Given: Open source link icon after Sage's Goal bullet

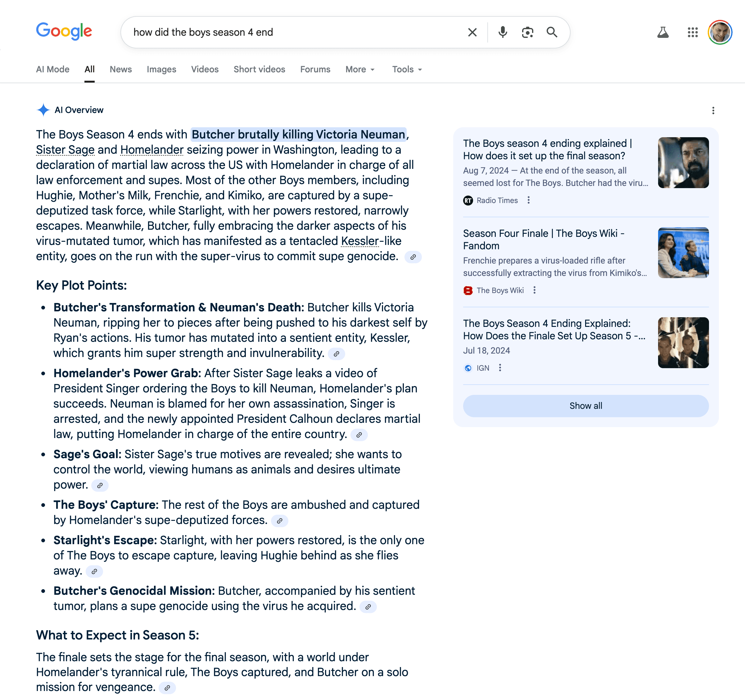Looking at the screenshot, I should coord(100,485).
